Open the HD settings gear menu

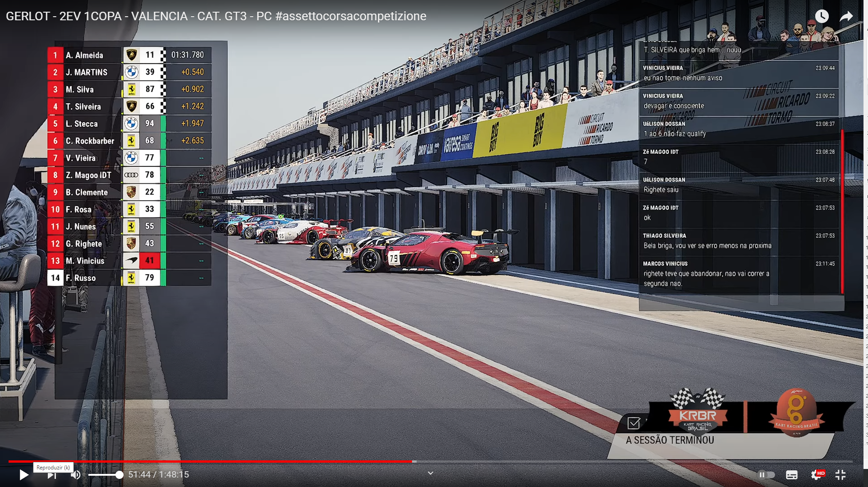coord(817,475)
